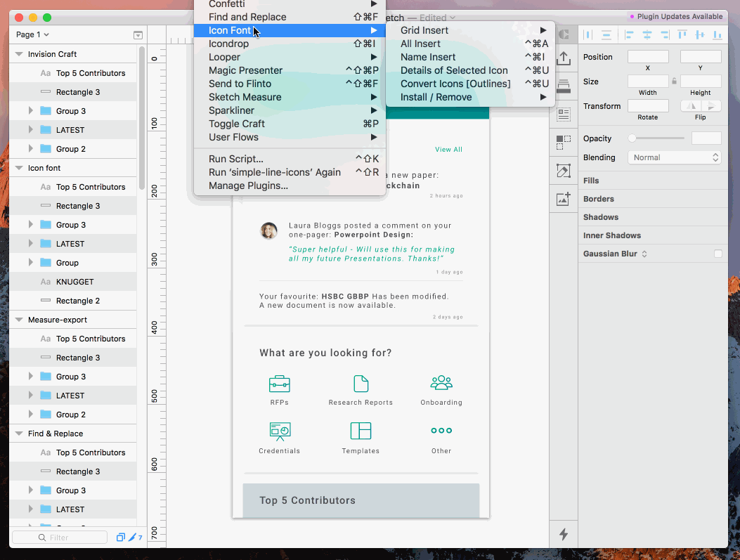
Task: Click the layer Filter search field
Action: point(60,538)
